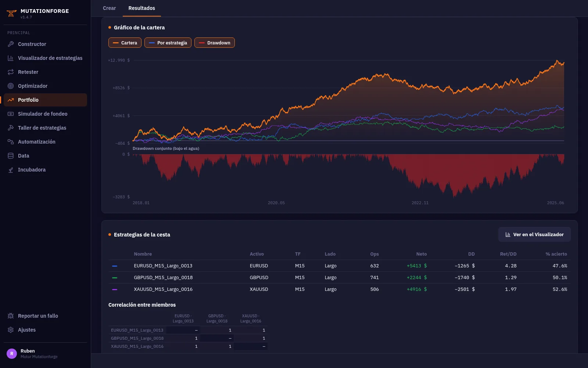Image resolution: width=588 pixels, height=368 pixels.
Task: Click the blue swatch for EURUSD_M15_Largo_0013
Action: click(x=115, y=266)
